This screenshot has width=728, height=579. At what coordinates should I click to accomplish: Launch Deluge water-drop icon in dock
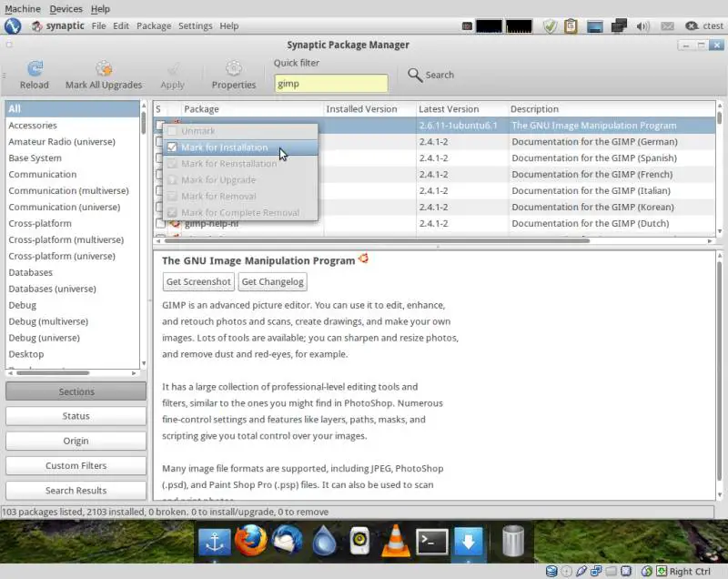(x=324, y=541)
